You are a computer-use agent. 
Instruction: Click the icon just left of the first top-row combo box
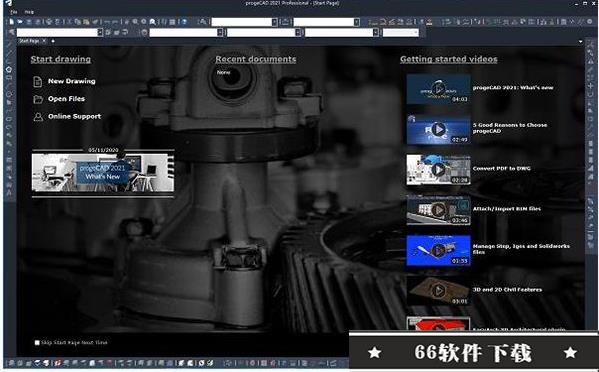pos(203,22)
